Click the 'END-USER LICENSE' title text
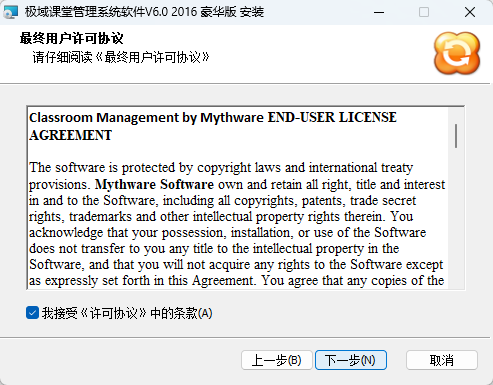The width and height of the screenshot is (493, 385). click(332, 117)
